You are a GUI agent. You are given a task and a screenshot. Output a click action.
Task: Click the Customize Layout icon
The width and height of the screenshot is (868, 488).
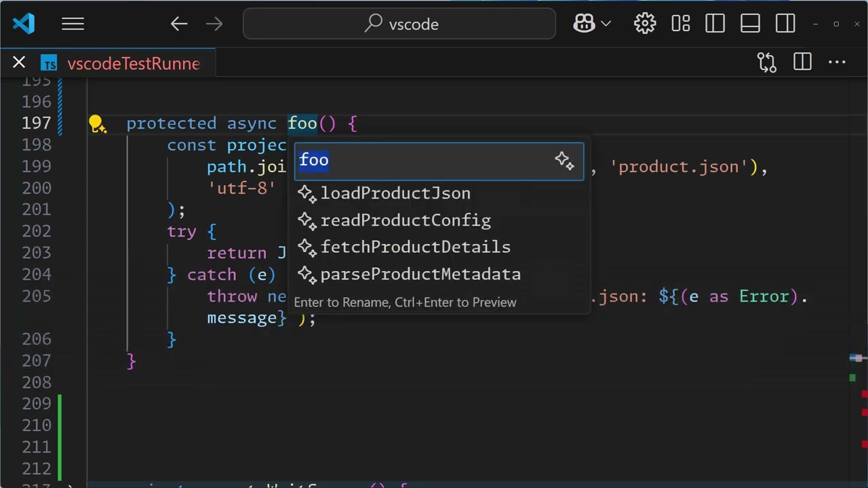click(x=680, y=24)
